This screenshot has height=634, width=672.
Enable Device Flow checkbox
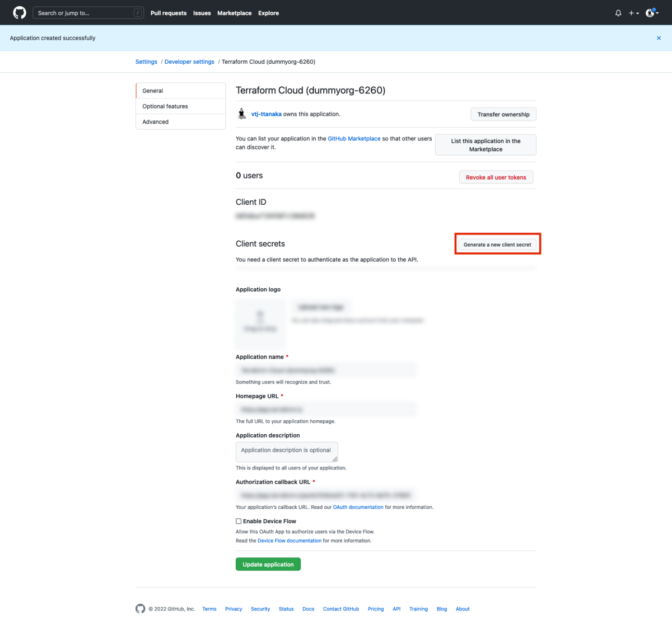pyautogui.click(x=239, y=521)
